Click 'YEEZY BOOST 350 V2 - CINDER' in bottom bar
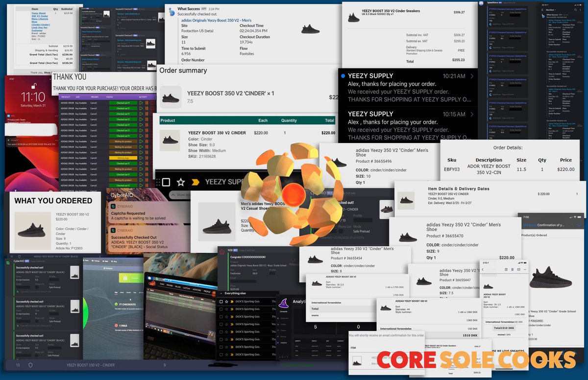Screen dimensions: 588x380 point(91,365)
